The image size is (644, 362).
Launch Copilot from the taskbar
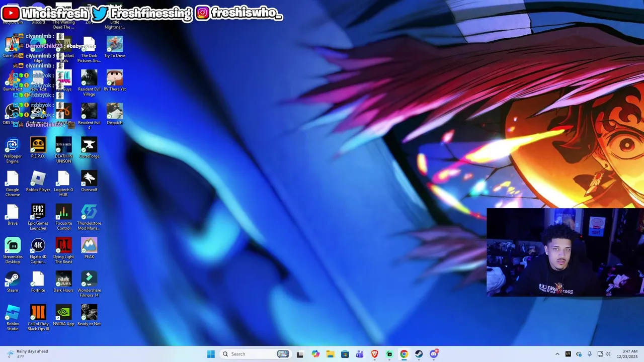click(x=315, y=354)
